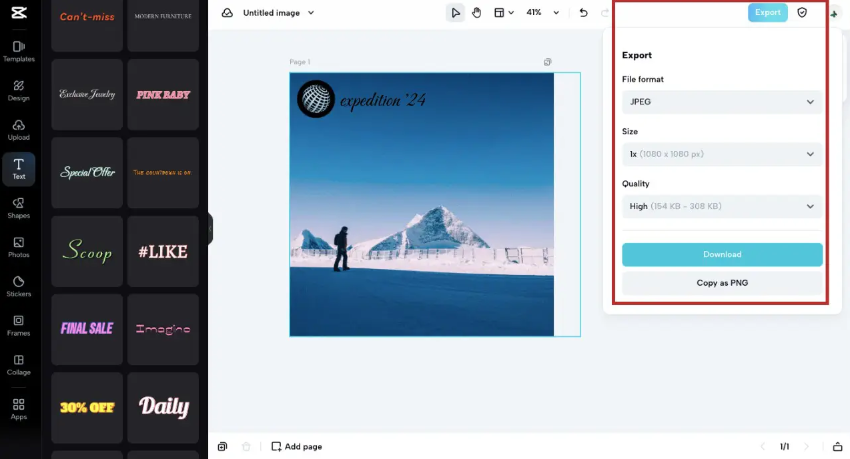
Task: Open the Upload sidebar panel
Action: tap(19, 130)
